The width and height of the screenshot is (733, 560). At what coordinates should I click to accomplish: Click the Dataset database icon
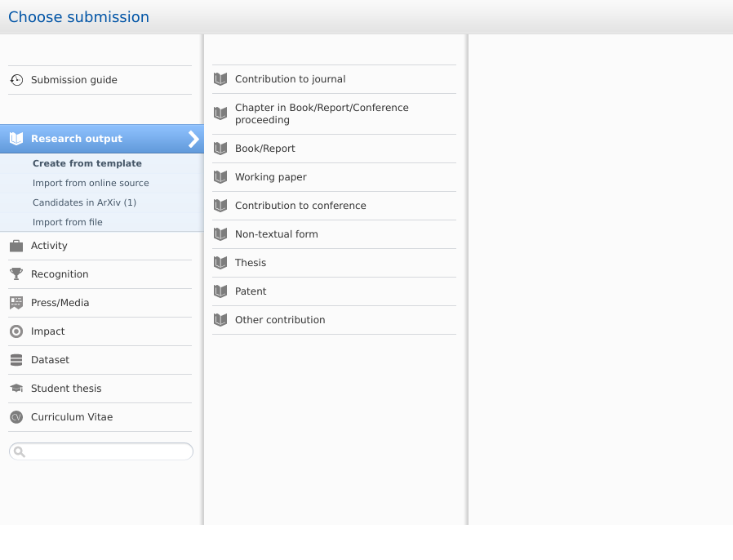[x=16, y=360]
